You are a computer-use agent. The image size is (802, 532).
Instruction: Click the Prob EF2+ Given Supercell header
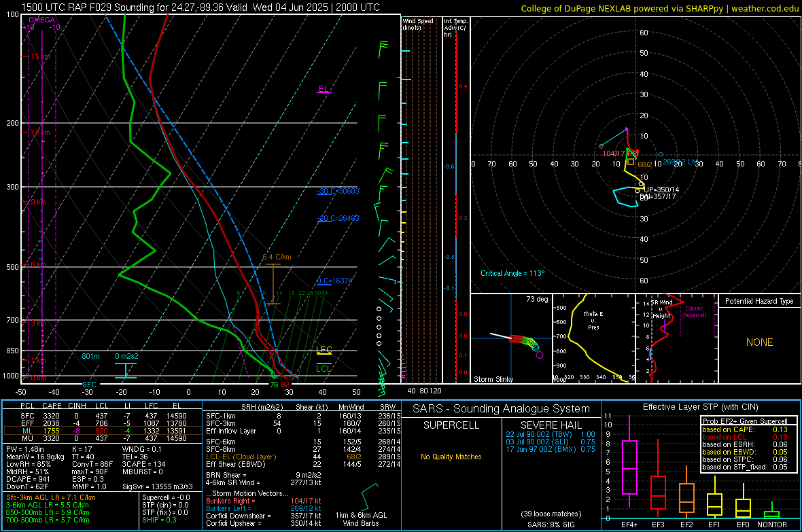pyautogui.click(x=745, y=421)
